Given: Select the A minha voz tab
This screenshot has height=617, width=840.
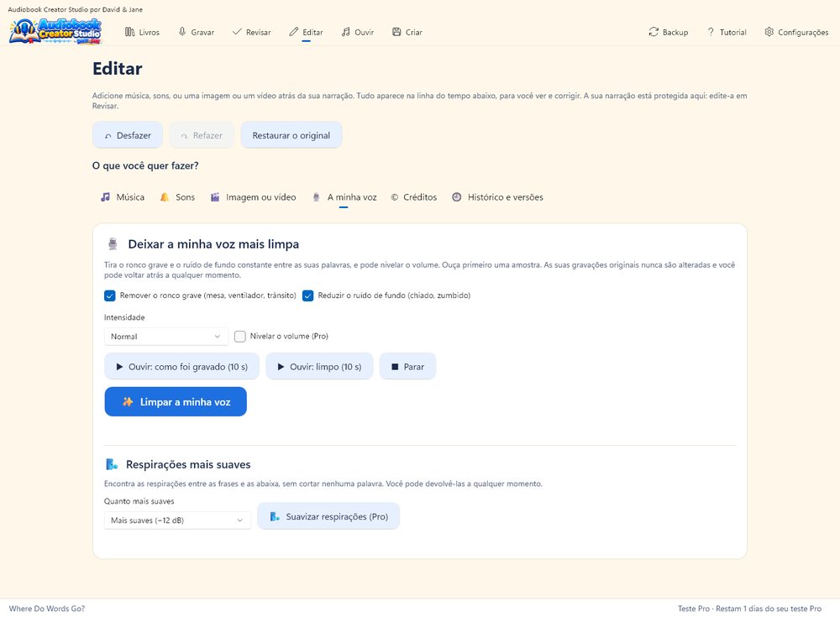Looking at the screenshot, I should tap(344, 197).
